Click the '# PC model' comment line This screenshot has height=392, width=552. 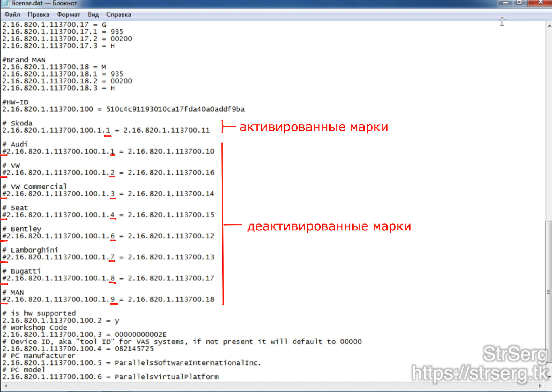tap(24, 370)
